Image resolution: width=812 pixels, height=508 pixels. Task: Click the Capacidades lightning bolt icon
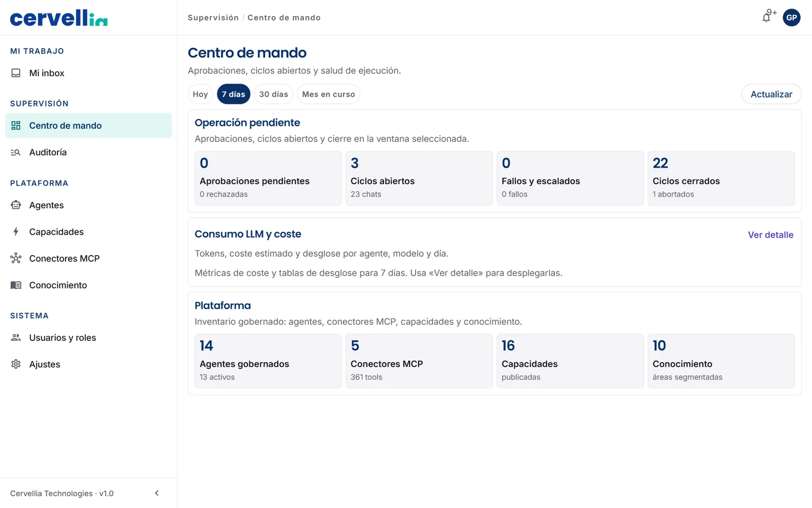tap(16, 232)
